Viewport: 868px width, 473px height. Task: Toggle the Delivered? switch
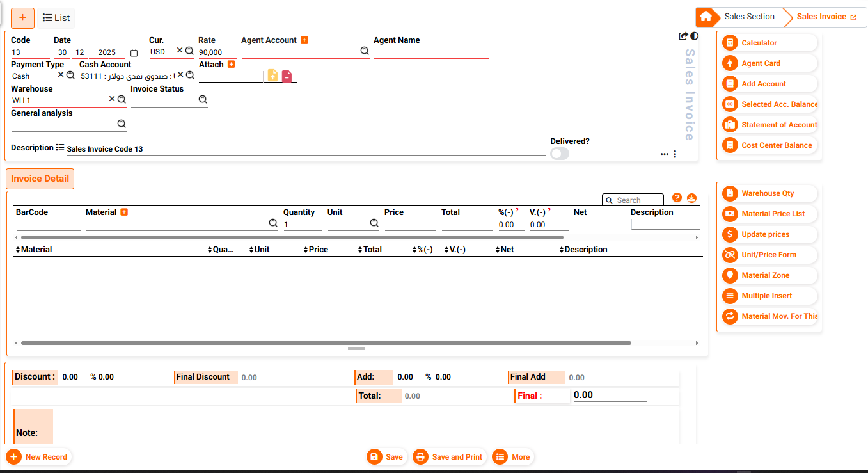559,154
